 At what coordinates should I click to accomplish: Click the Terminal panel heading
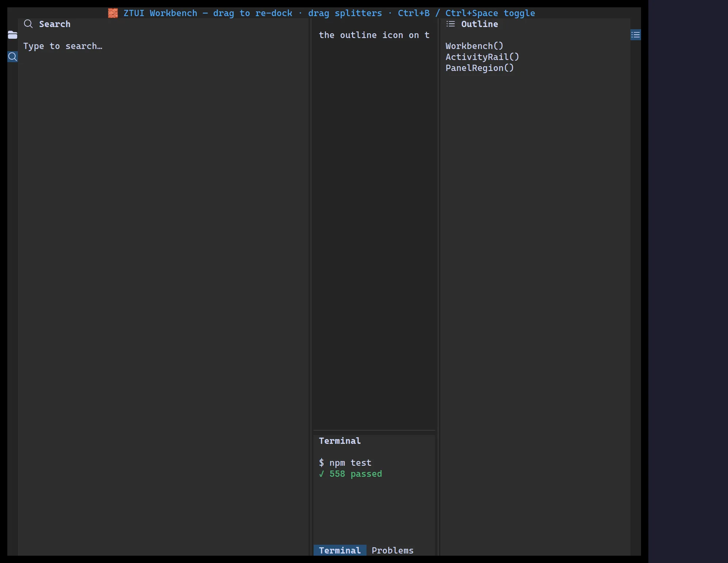[340, 441]
